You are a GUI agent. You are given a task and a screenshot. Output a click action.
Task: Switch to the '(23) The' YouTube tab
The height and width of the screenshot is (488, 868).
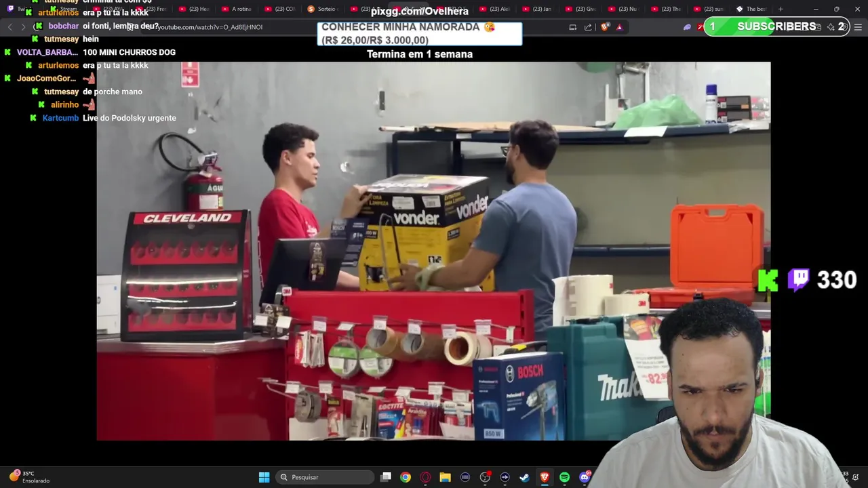pos(665,9)
